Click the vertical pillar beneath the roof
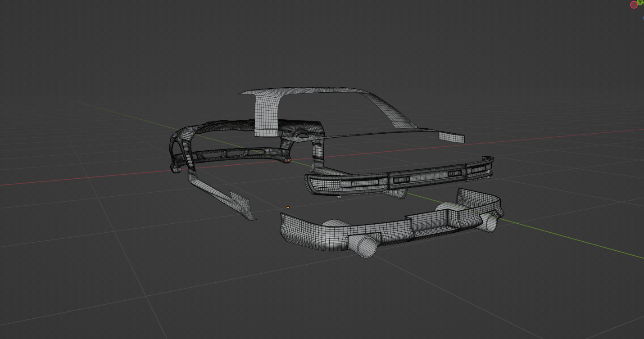The image size is (644, 339). coord(266,113)
